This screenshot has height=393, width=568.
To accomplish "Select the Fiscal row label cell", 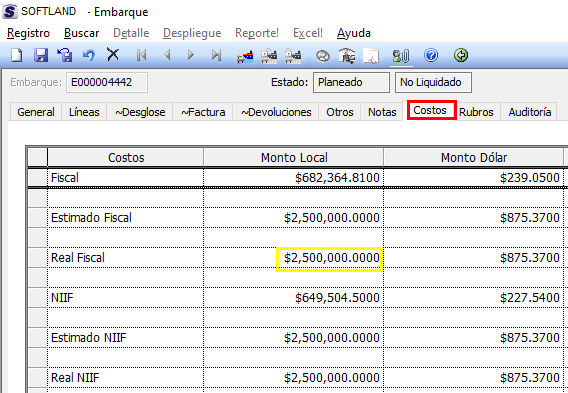I will point(126,178).
